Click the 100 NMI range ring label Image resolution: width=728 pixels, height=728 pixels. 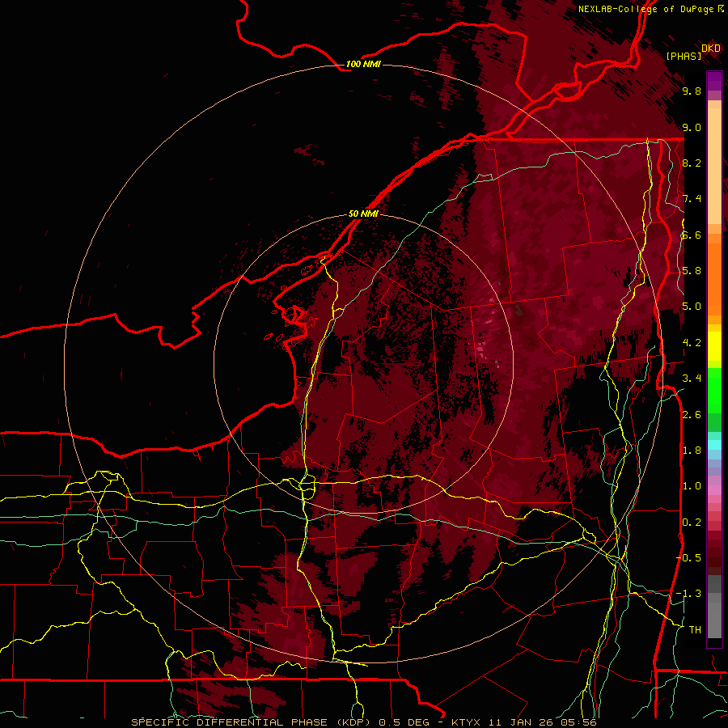pyautogui.click(x=363, y=64)
